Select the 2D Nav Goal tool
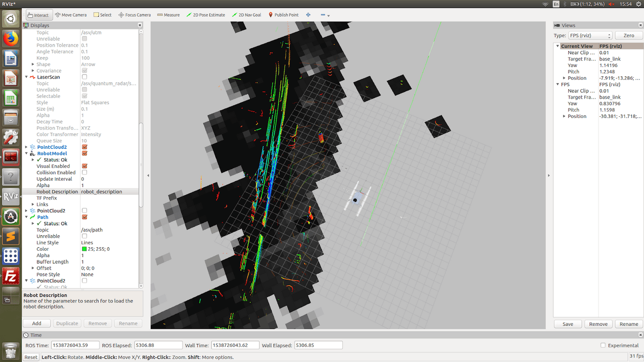Viewport: 644px width, 362px height. click(247, 15)
